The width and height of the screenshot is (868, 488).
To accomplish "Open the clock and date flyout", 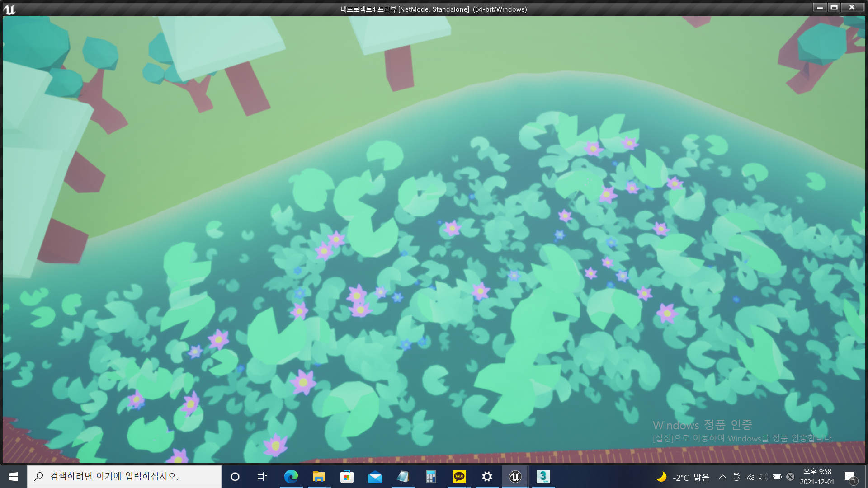I will click(x=817, y=477).
